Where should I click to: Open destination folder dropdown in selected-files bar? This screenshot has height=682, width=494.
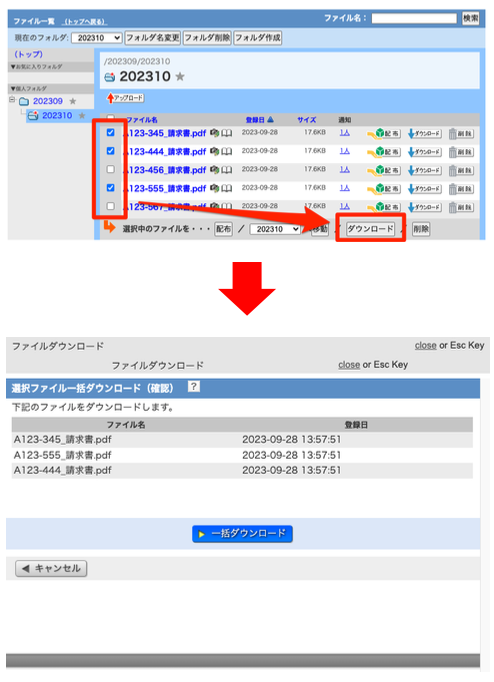275,229
